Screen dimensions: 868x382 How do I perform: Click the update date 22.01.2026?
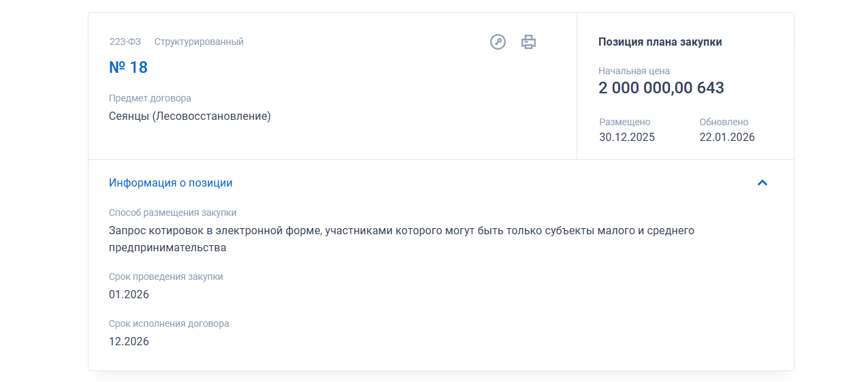point(727,137)
